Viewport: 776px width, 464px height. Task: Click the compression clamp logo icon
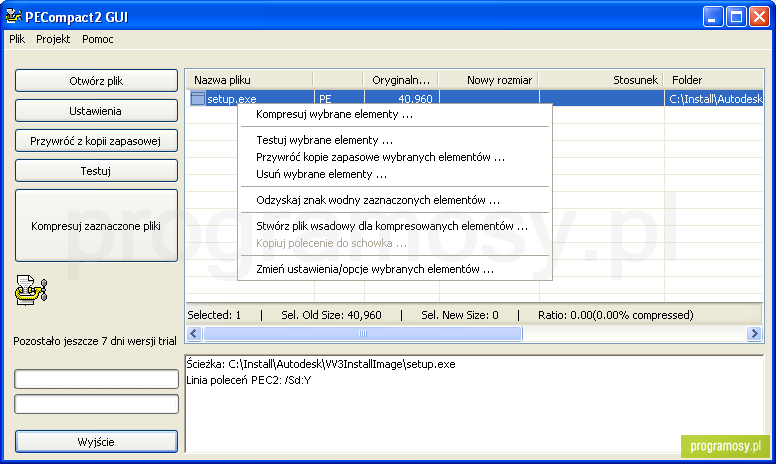pos(31,290)
